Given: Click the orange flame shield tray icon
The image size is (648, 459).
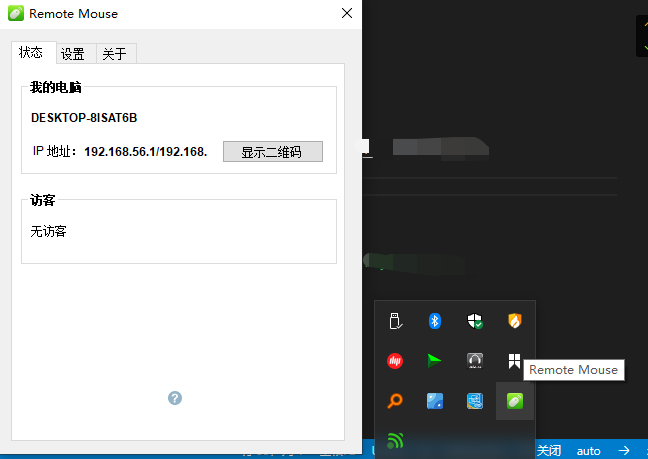Looking at the screenshot, I should coord(515,321).
